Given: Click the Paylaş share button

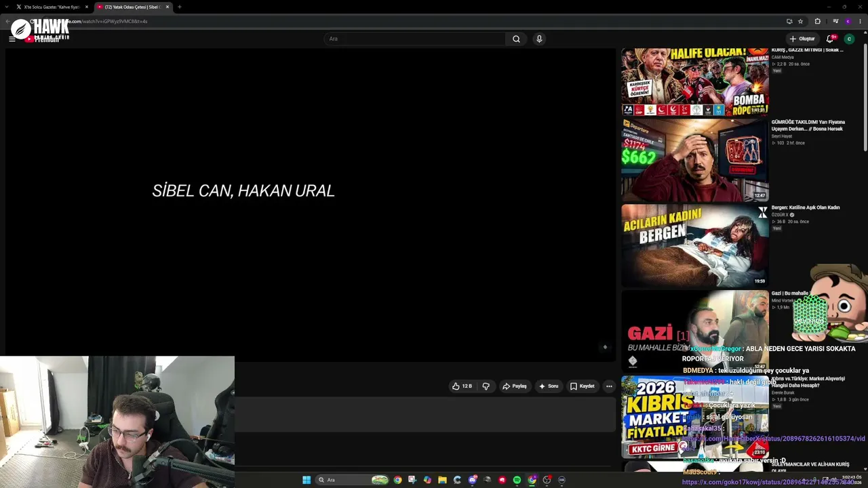Looking at the screenshot, I should click(x=515, y=386).
